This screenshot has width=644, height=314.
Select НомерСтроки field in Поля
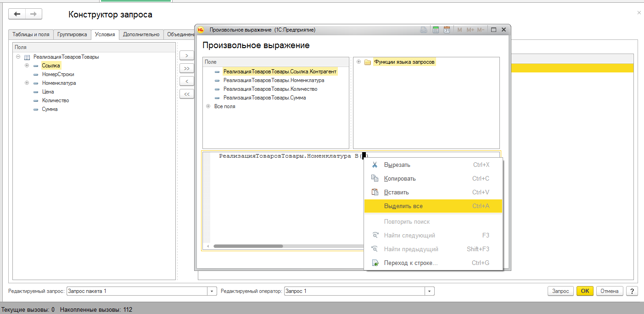[58, 74]
